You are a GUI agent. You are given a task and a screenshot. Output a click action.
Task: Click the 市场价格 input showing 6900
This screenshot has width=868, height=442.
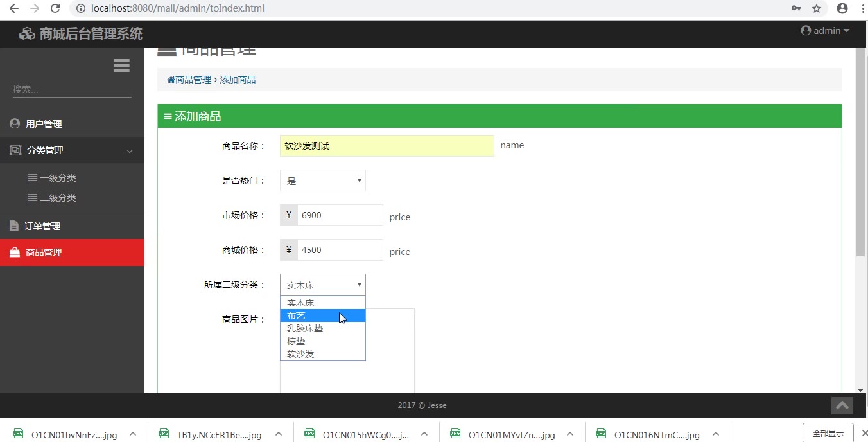coord(340,215)
